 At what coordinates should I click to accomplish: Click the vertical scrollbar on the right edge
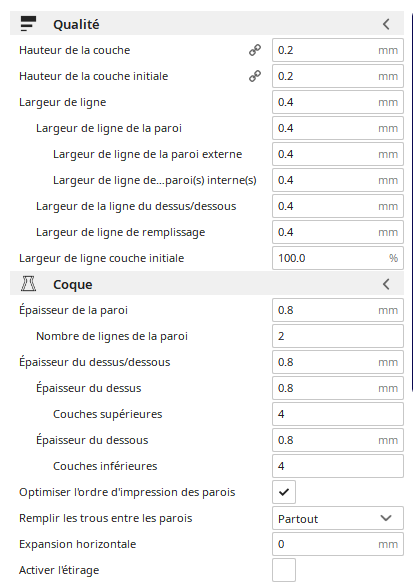coord(412,202)
